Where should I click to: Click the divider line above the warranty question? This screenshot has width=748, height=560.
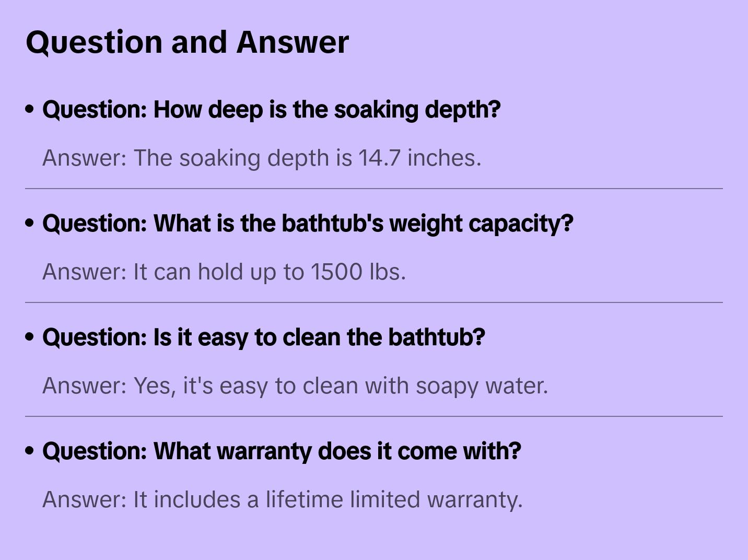point(374,416)
